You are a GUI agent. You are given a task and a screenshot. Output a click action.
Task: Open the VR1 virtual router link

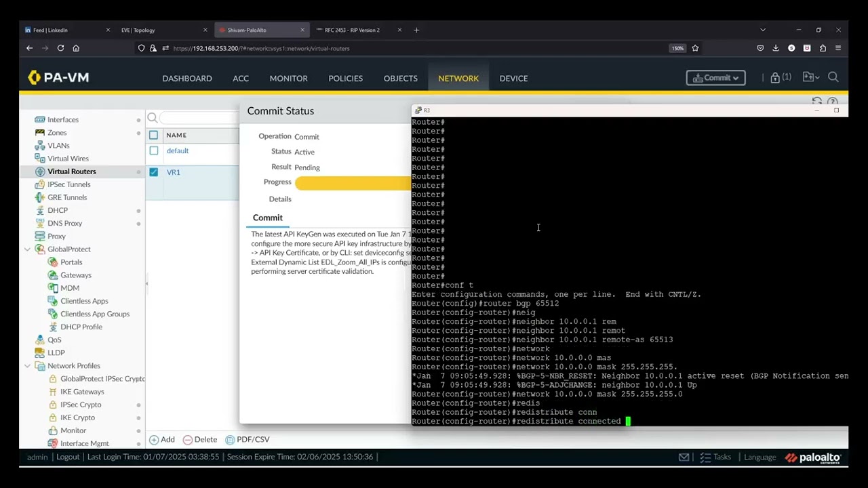click(174, 172)
